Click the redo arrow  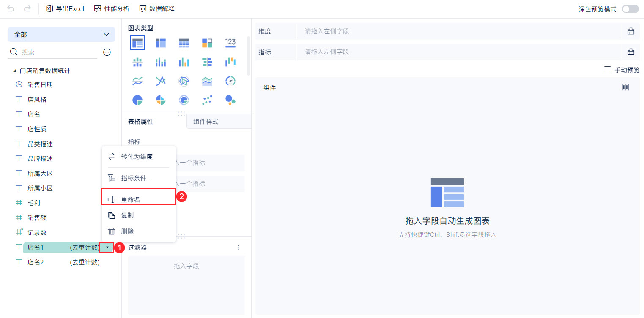pos(27,8)
